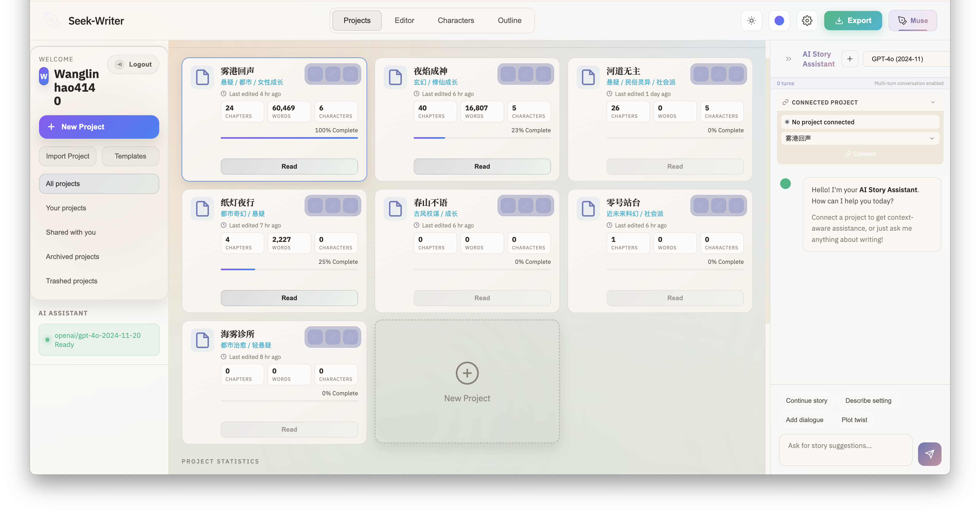The width and height of the screenshot is (980, 514).
Task: Choose the Add dialogue suggestion
Action: click(804, 420)
